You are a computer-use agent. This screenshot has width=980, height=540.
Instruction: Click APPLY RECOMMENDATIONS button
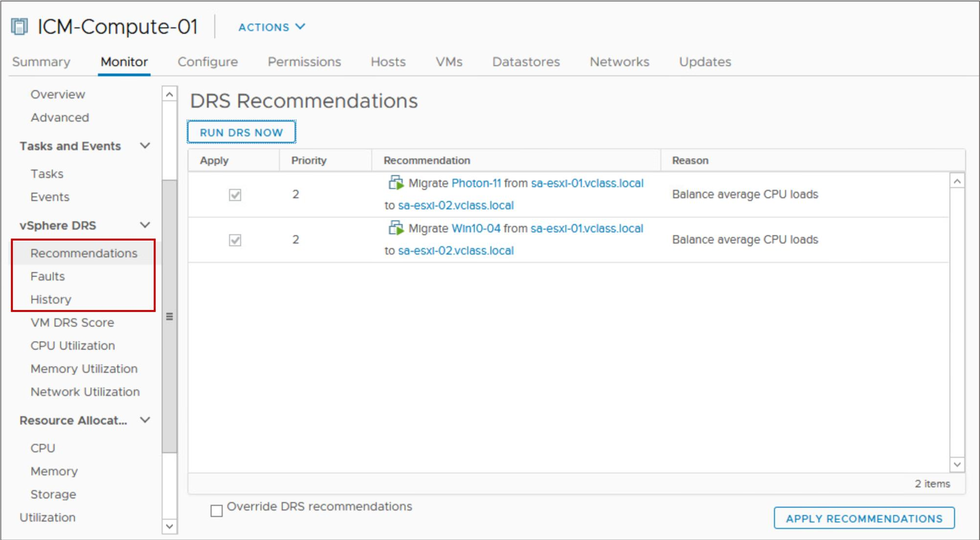[x=864, y=518]
